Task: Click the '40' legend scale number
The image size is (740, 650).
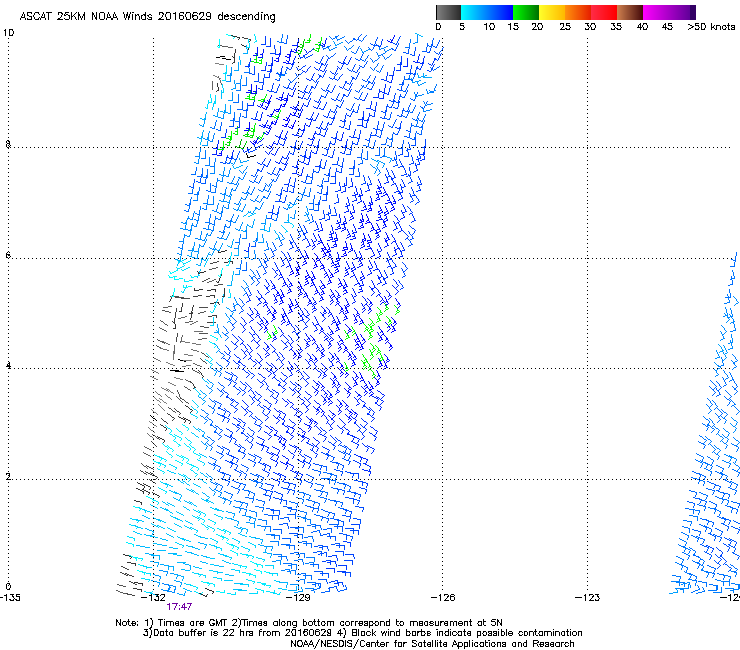Action: tap(642, 27)
